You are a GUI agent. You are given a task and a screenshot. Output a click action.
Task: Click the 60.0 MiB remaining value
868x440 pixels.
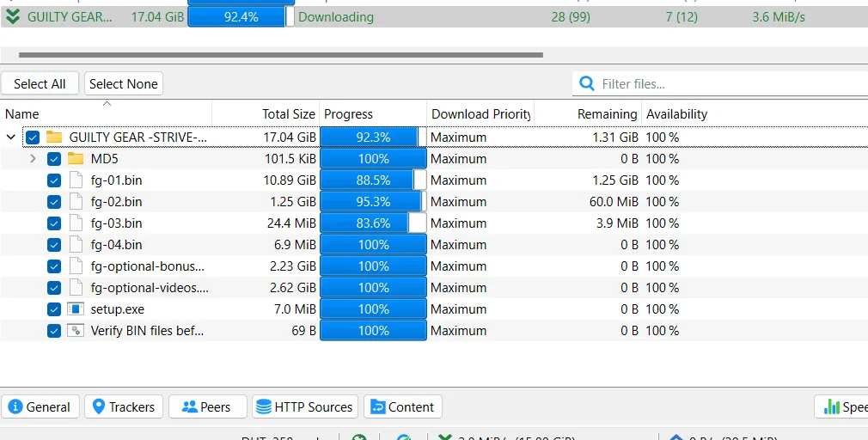point(614,202)
